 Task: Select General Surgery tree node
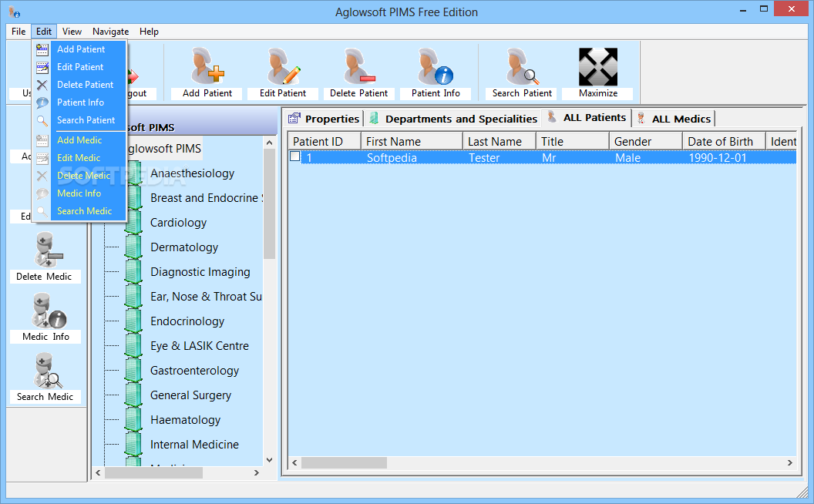point(190,395)
